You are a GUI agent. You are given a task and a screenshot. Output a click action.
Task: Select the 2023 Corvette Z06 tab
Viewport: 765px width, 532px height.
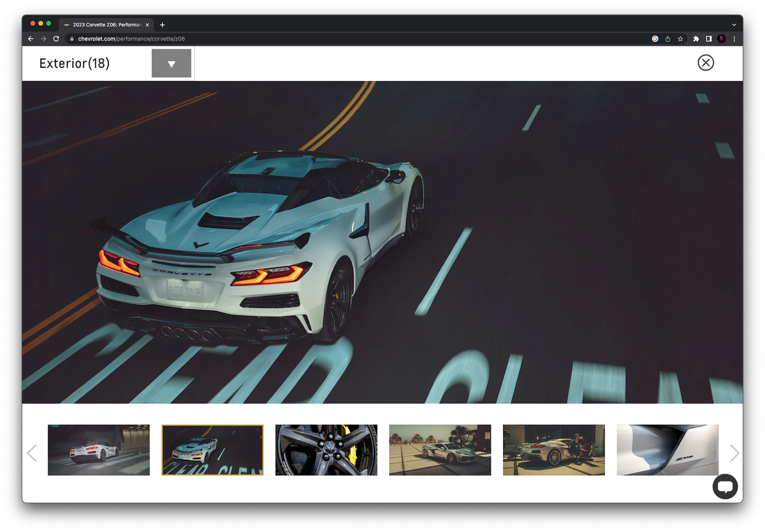[107, 25]
